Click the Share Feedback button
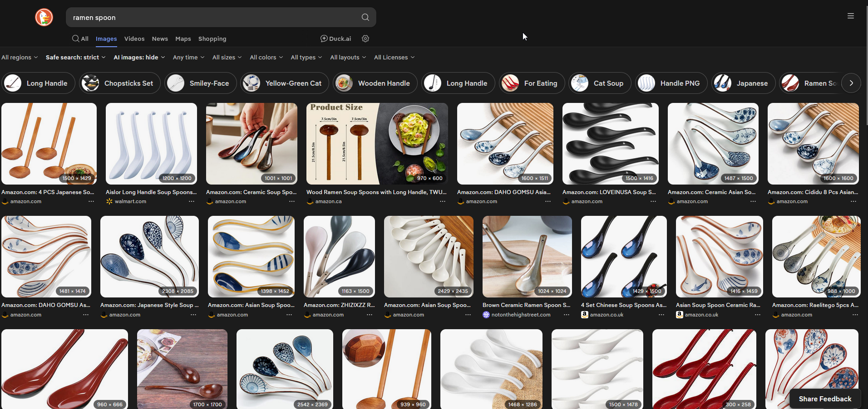Screen dimensions: 868x409 pos(824,399)
